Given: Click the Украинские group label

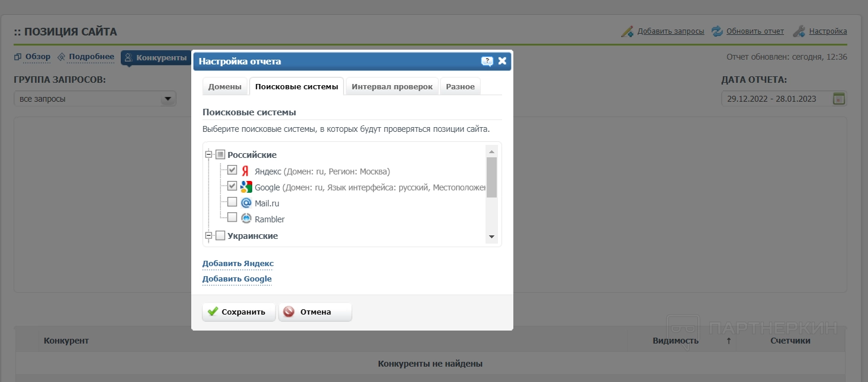Looking at the screenshot, I should coord(253,236).
